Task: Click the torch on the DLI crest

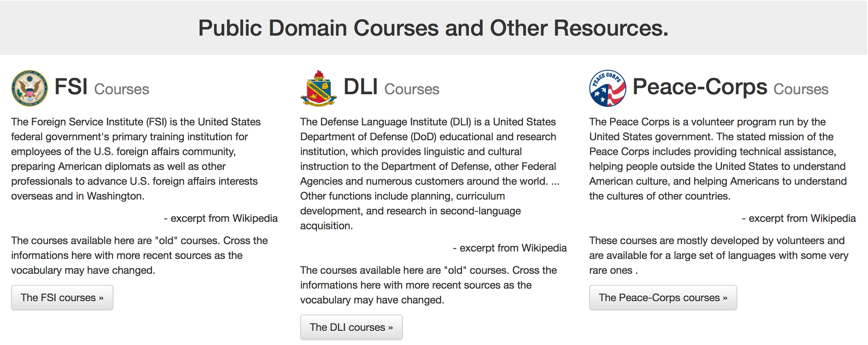Action: 319,73
